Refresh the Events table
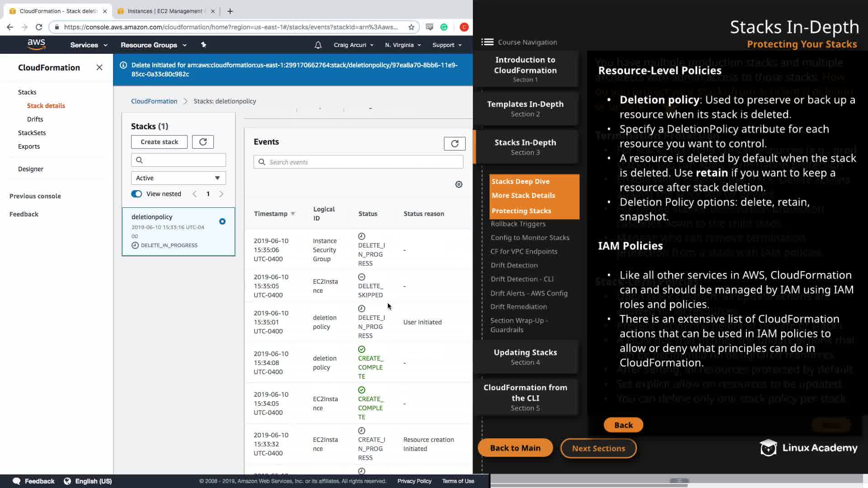Screen dimensions: 868x488 [x=454, y=143]
